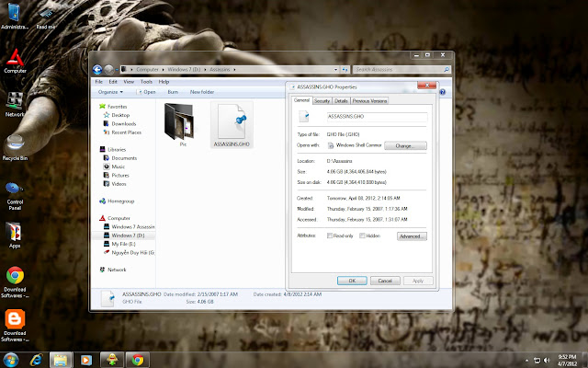588x368 pixels.
Task: Click the breadcrumb arrow after Computer
Action: point(163,70)
